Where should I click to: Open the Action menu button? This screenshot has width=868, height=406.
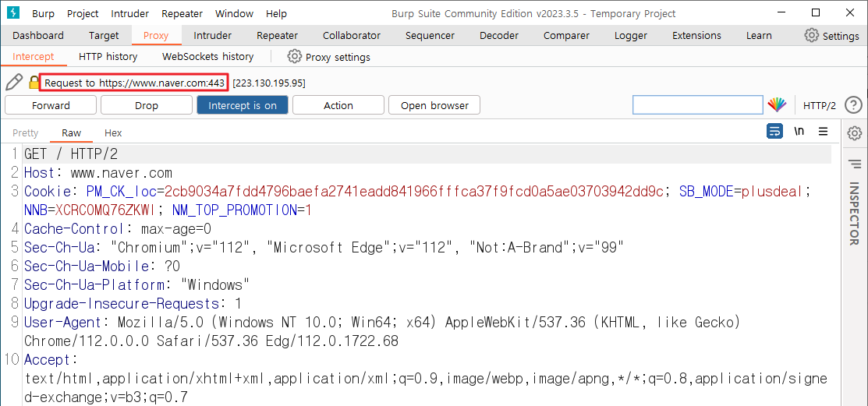(338, 105)
